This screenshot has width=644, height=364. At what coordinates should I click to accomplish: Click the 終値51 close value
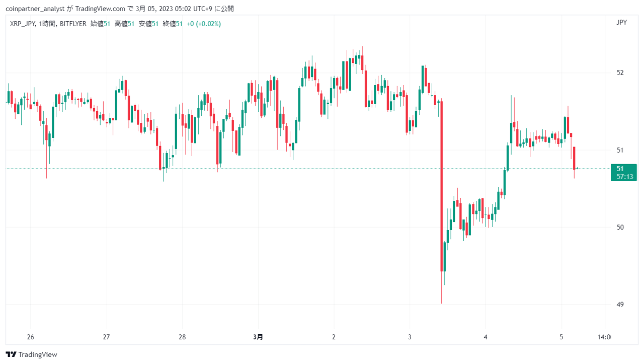click(172, 24)
